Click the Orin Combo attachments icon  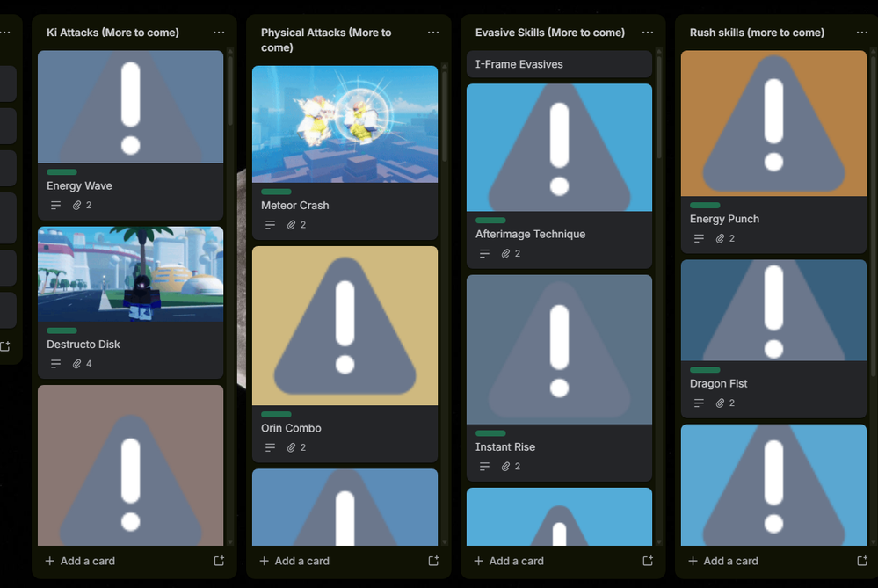coord(291,448)
